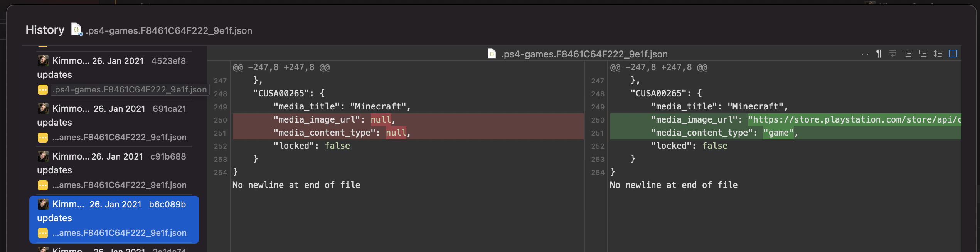
Task: Toggle the show hidden characters pilcrow icon
Action: pyautogui.click(x=879, y=54)
